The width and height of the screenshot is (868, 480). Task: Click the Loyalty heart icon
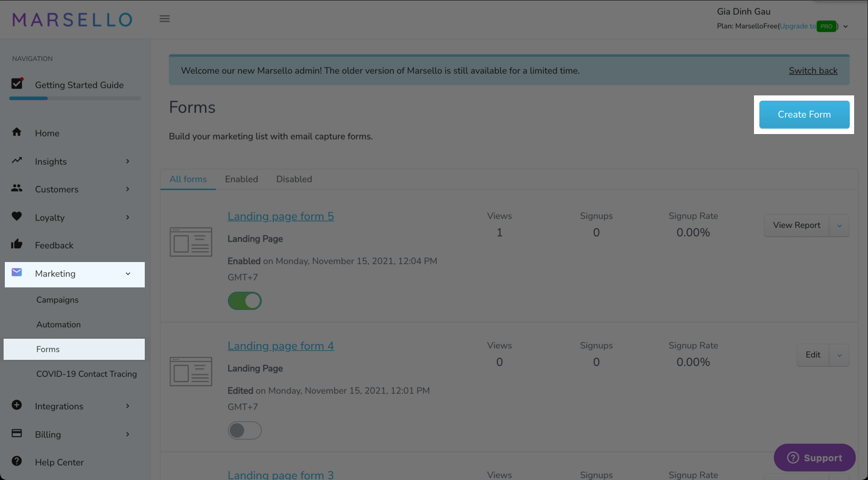tap(17, 216)
